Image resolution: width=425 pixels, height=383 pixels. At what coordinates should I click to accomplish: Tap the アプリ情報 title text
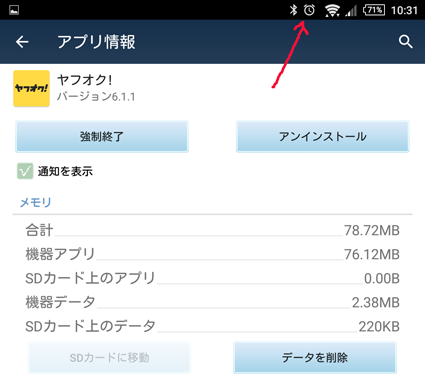[96, 42]
